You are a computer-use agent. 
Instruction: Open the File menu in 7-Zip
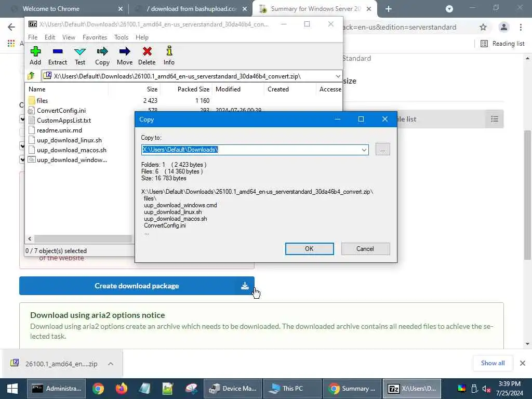pyautogui.click(x=33, y=37)
